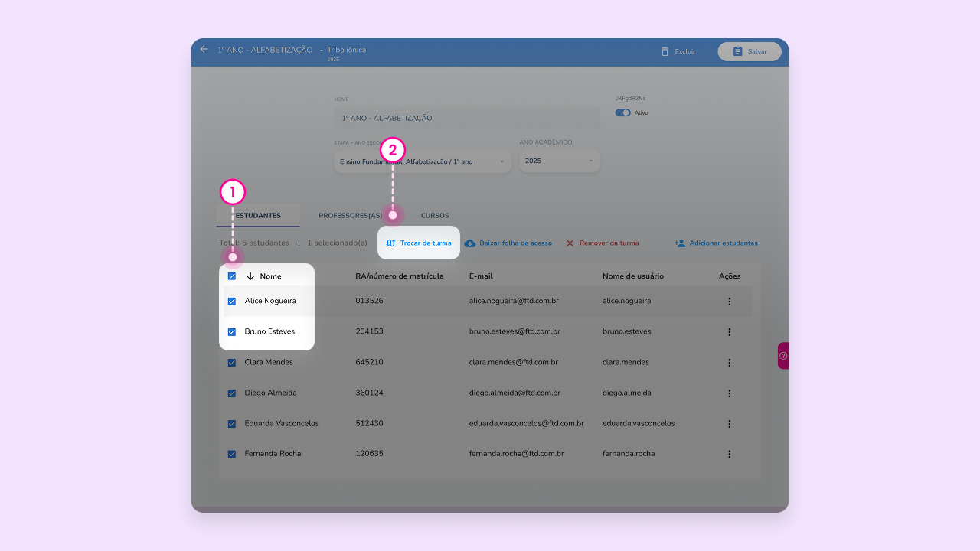
Task: Click Remover da turma link
Action: (609, 243)
